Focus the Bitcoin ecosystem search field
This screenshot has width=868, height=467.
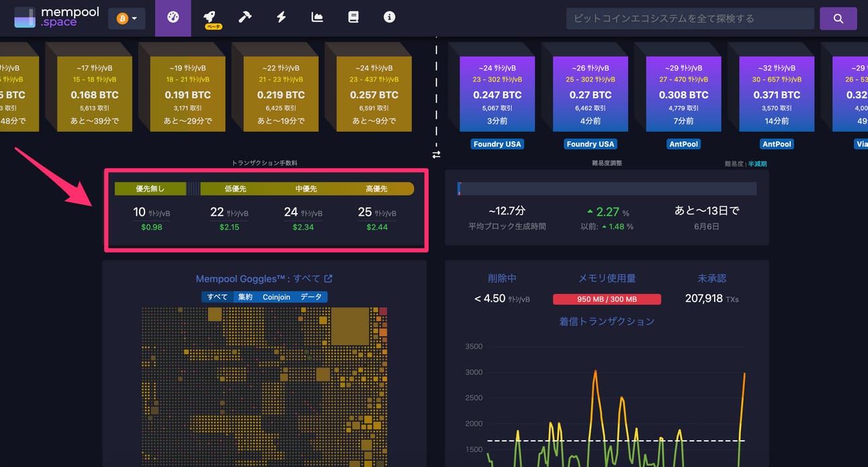690,19
